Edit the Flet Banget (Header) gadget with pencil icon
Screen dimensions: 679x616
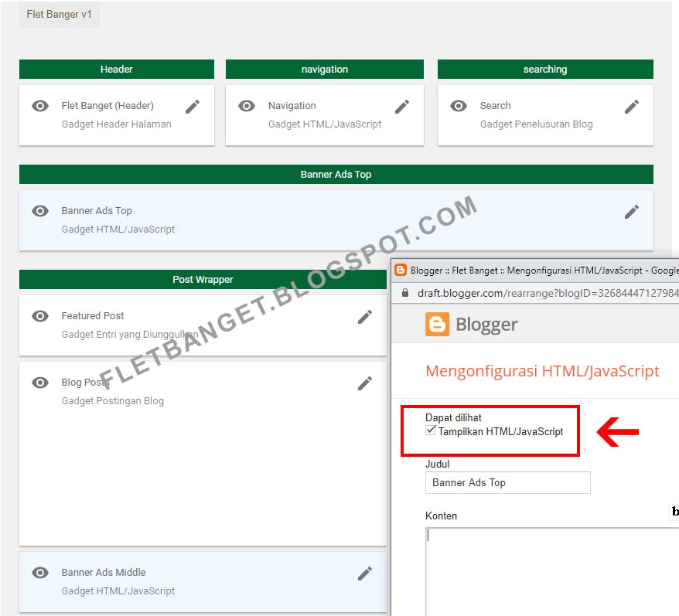click(192, 106)
